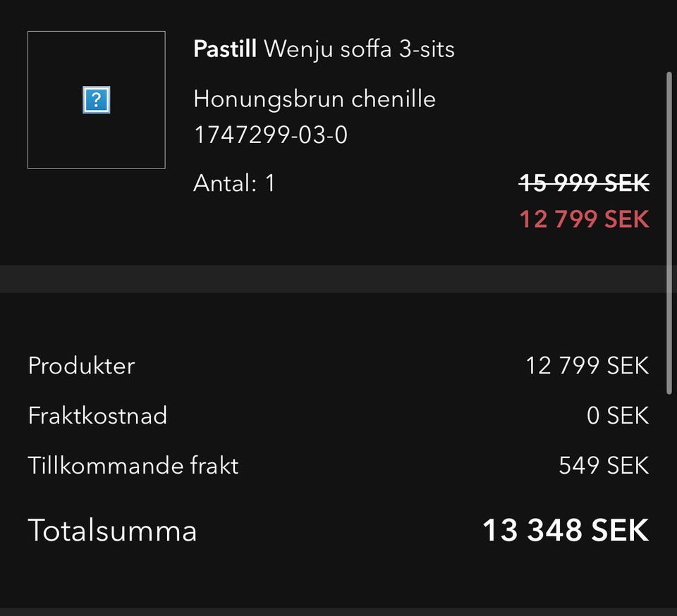Click article number 1747299-03-0
The height and width of the screenshot is (616, 677).
coord(271,134)
